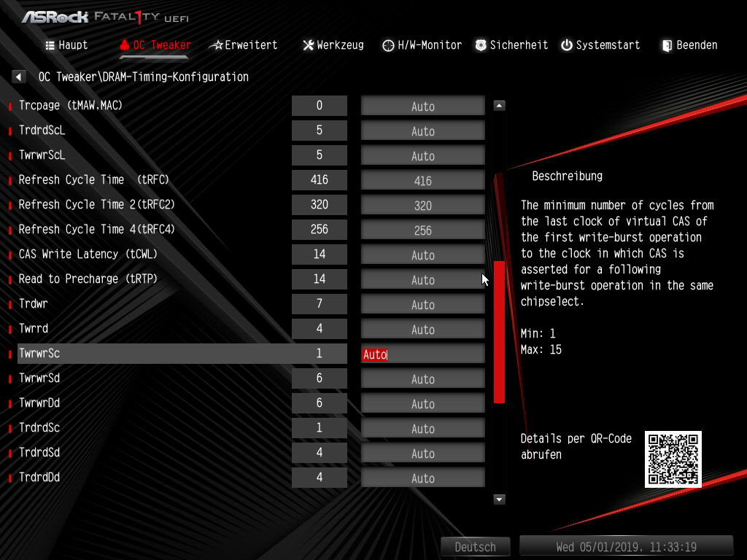Image resolution: width=747 pixels, height=560 pixels.
Task: Click the TwrwrSd row label
Action: click(39, 378)
